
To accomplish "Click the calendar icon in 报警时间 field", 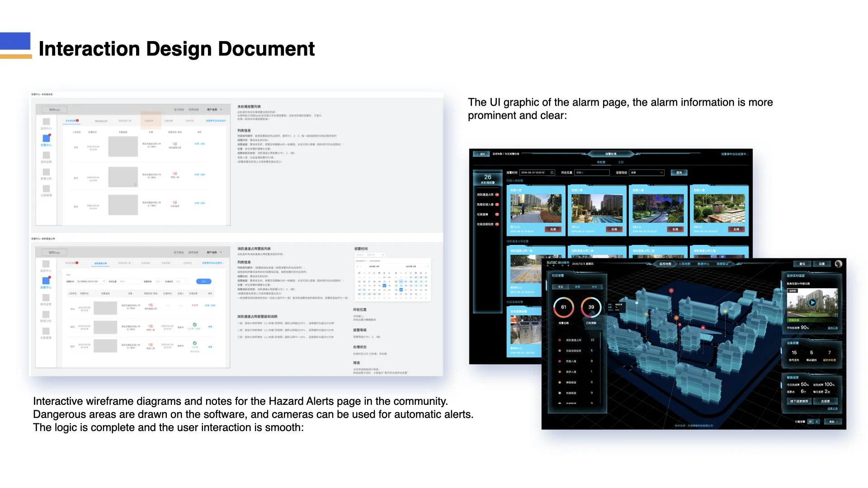I will click(552, 173).
